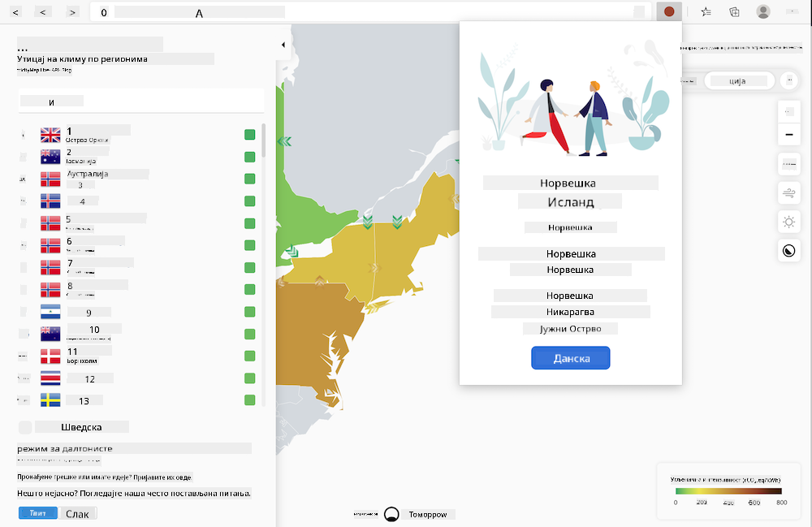Open the browser favorites star icon
This screenshot has width=812, height=527.
pyautogui.click(x=706, y=11)
